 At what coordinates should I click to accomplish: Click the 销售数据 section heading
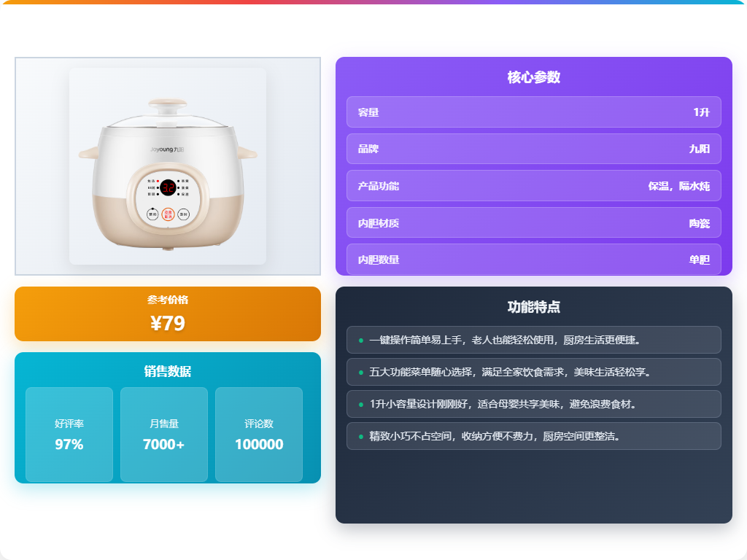[x=168, y=371]
